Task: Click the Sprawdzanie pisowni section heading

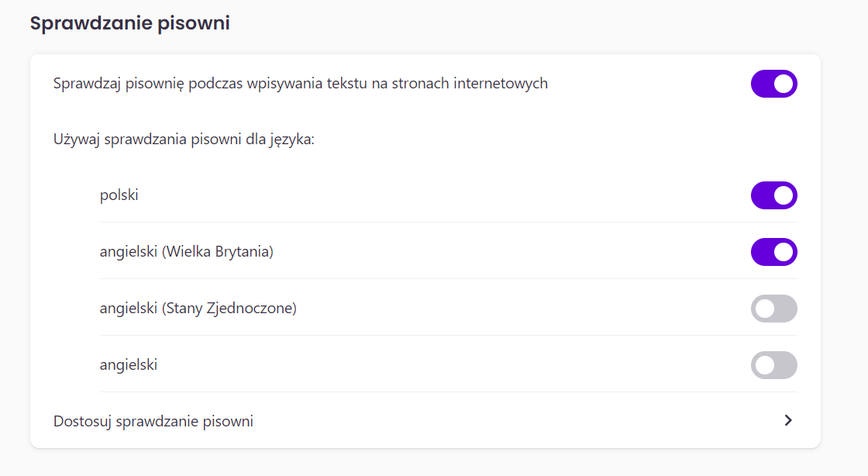Action: click(x=129, y=23)
